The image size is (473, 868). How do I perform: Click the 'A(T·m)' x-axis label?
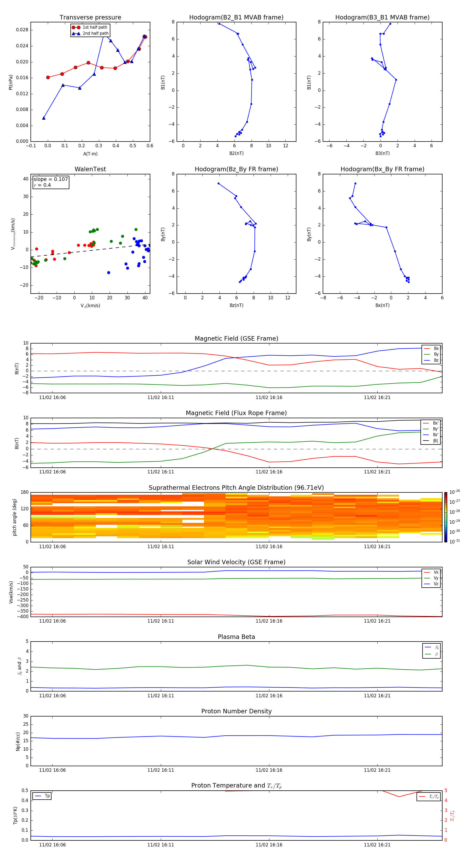pyautogui.click(x=90, y=154)
